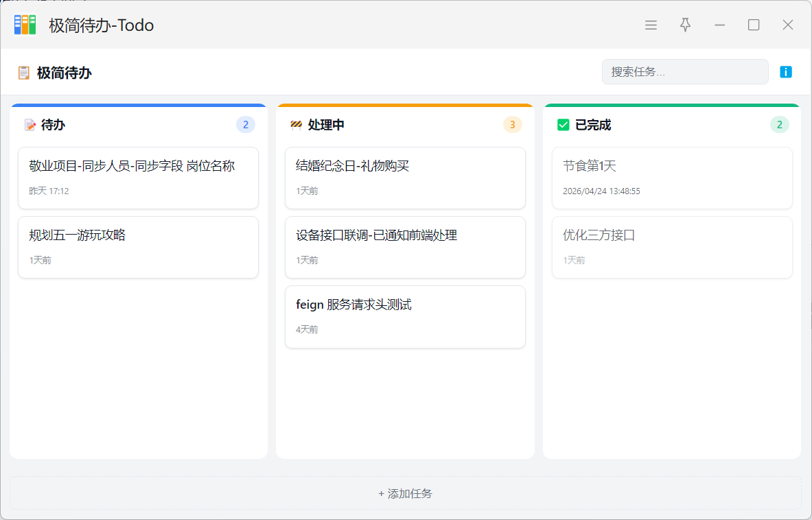Image resolution: width=812 pixels, height=520 pixels.
Task: Select task 设备接口联调-已通知前端处理
Action: 405,247
